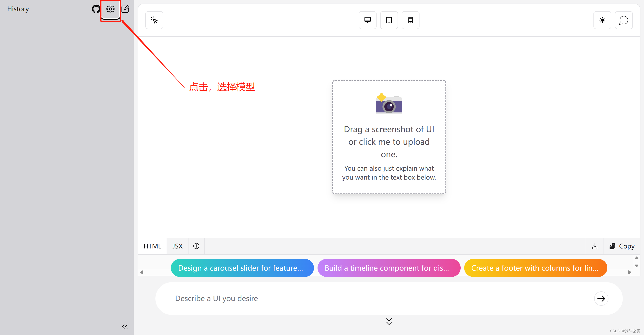Viewport: 644px width, 335px height.
Task: Switch to tablet preview mode
Action: pyautogui.click(x=389, y=20)
